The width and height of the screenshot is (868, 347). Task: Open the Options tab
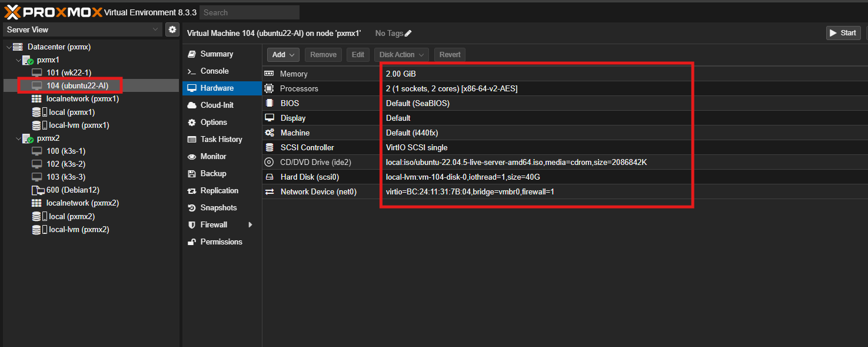click(x=222, y=123)
